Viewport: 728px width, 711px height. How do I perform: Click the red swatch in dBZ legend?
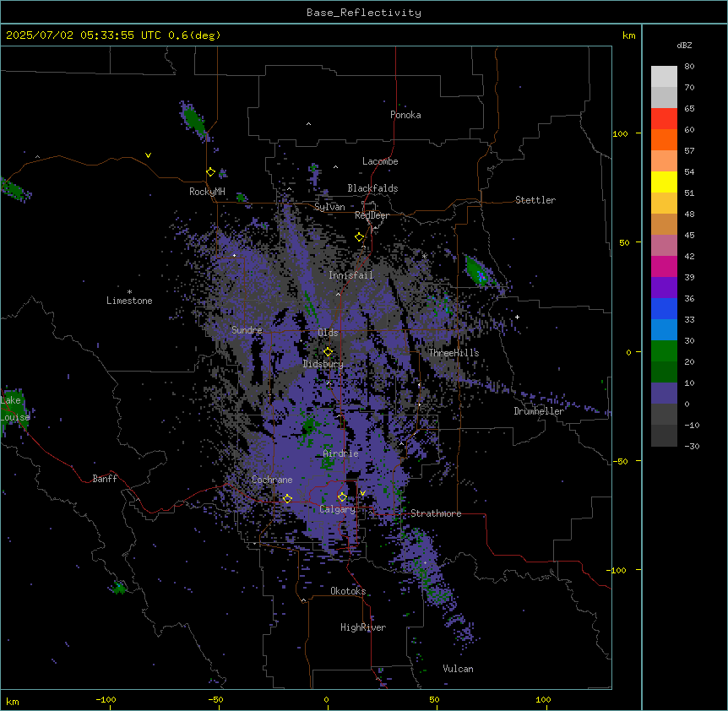click(664, 118)
